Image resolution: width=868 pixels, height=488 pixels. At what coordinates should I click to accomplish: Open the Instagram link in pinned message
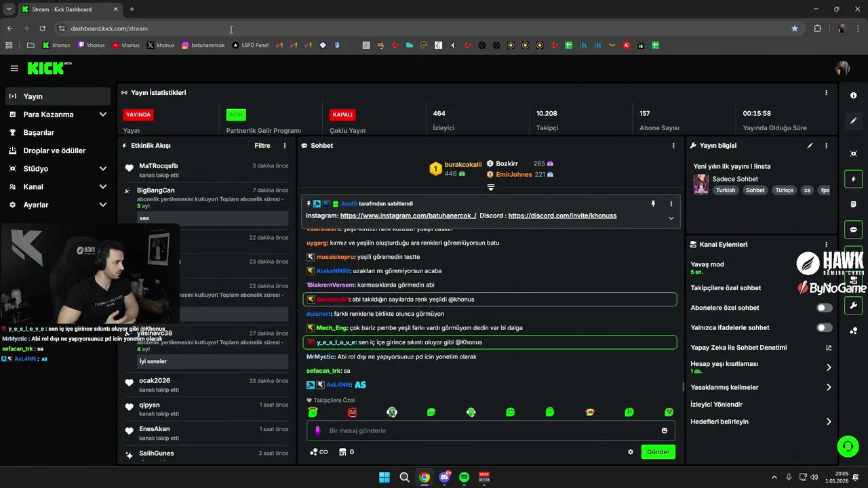point(408,216)
